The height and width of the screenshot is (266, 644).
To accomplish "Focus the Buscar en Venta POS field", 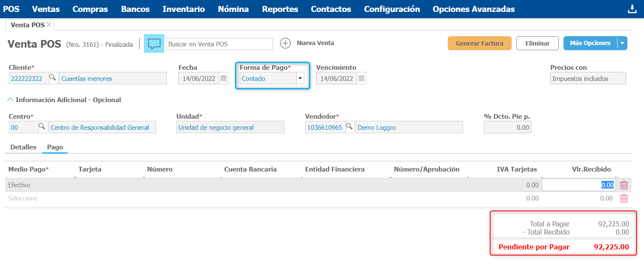I will (x=219, y=44).
